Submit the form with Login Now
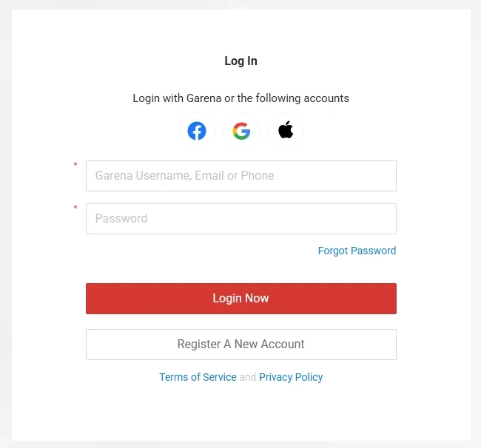This screenshot has width=481, height=448. click(241, 299)
